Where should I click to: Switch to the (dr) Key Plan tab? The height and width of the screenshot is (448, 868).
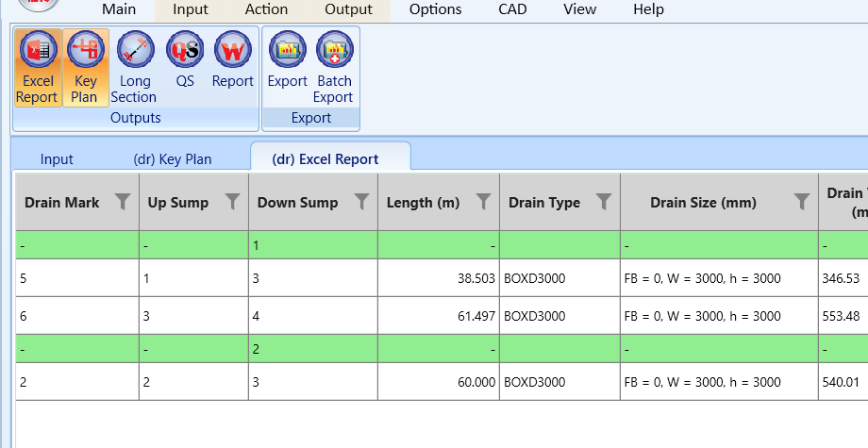point(173,159)
